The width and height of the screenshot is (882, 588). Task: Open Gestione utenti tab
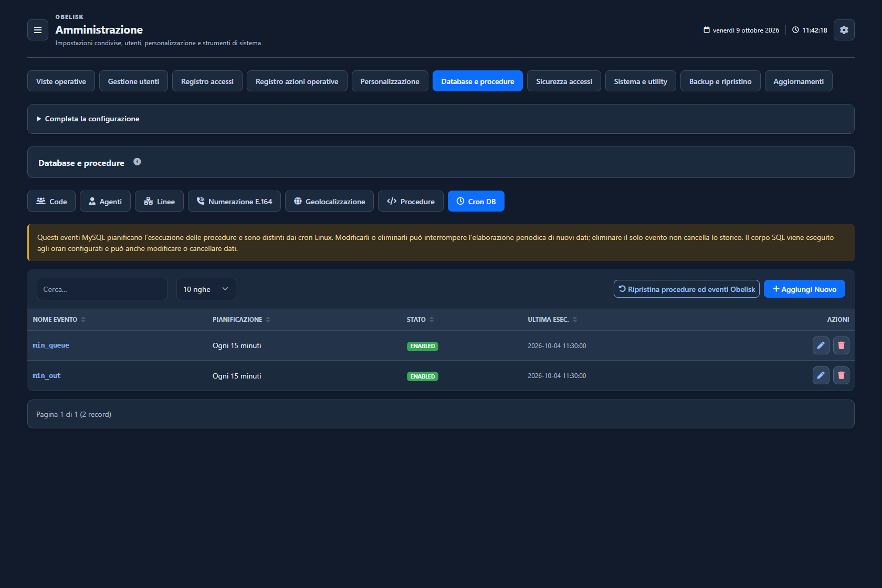133,81
